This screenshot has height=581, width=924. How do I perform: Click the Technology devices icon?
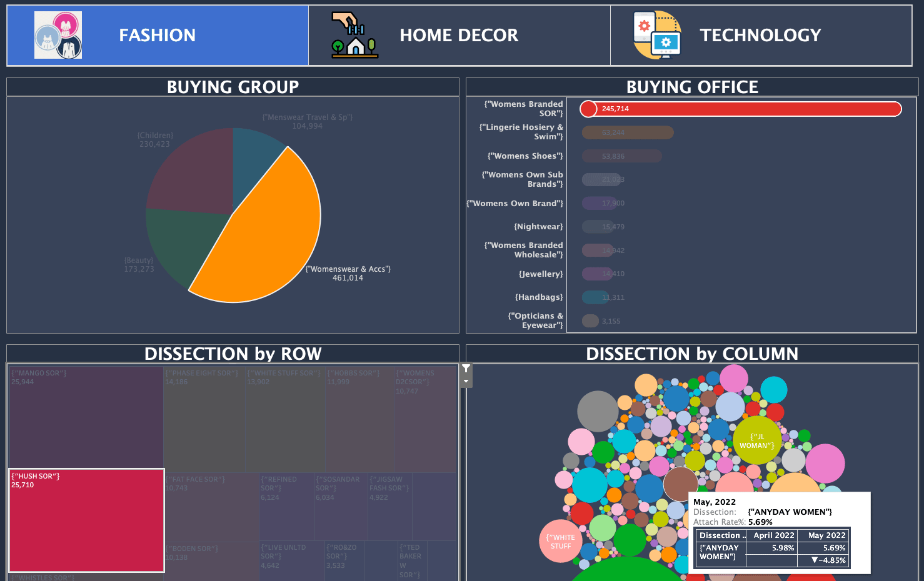[x=656, y=35]
